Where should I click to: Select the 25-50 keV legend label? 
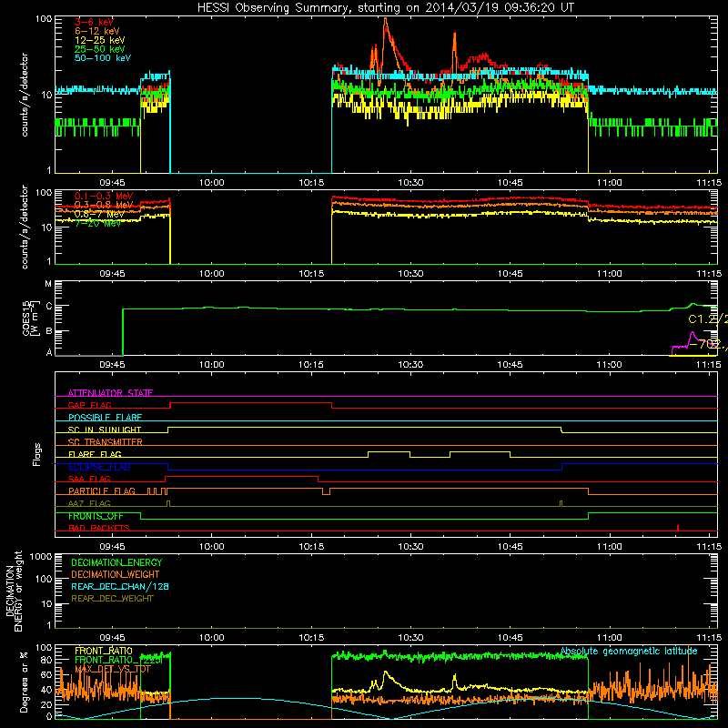(100, 49)
